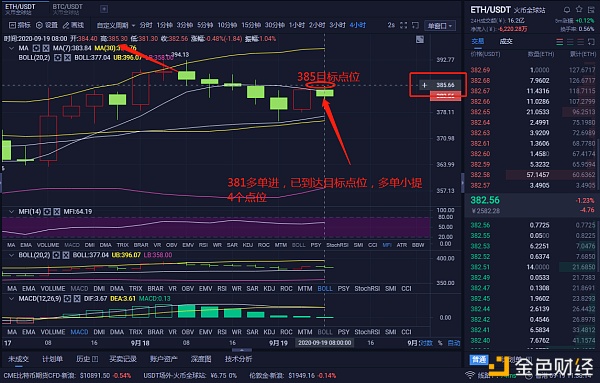Click the buy order at 382.51
The width and height of the screenshot is (600, 383).
532,267
